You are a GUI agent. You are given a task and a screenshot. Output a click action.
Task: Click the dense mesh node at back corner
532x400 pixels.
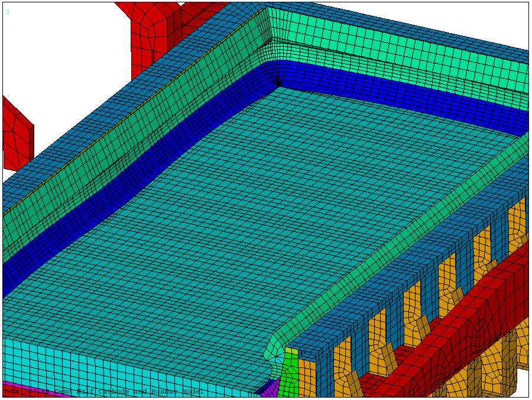tap(278, 81)
